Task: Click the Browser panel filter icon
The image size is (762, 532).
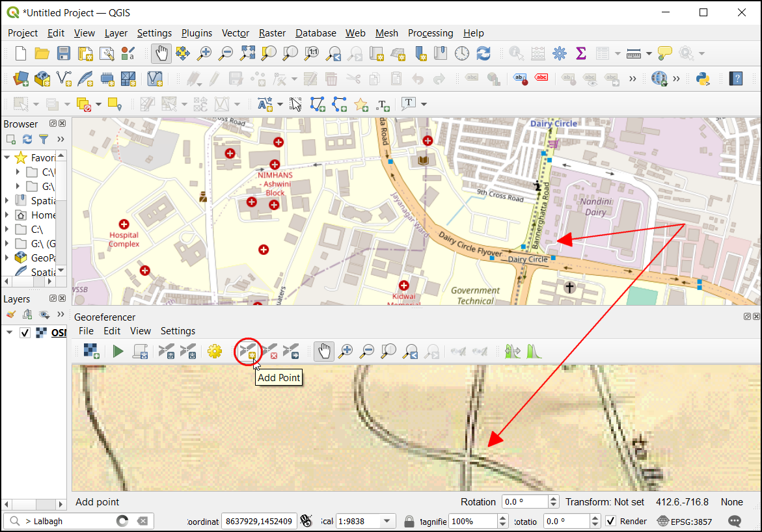Action: pos(43,139)
